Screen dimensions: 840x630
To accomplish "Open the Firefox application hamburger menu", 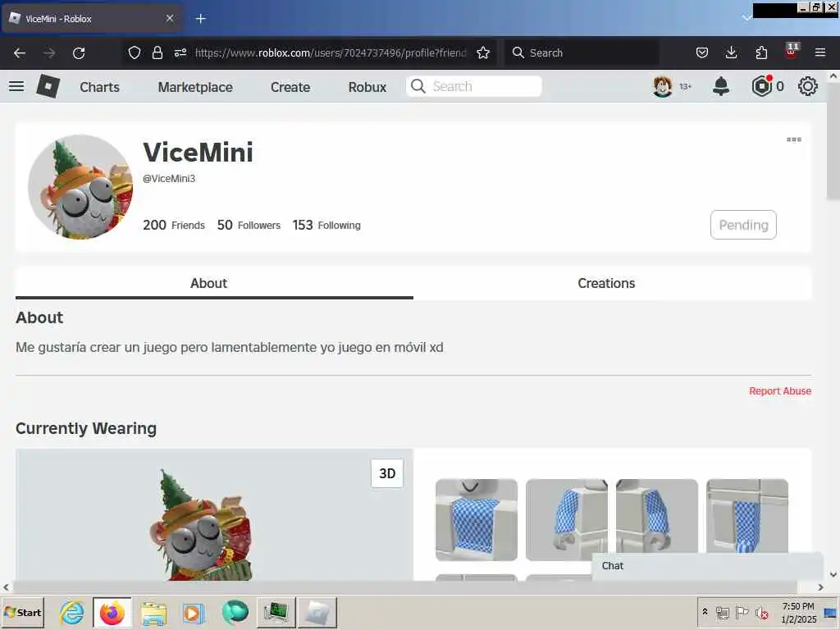I will 820,52.
